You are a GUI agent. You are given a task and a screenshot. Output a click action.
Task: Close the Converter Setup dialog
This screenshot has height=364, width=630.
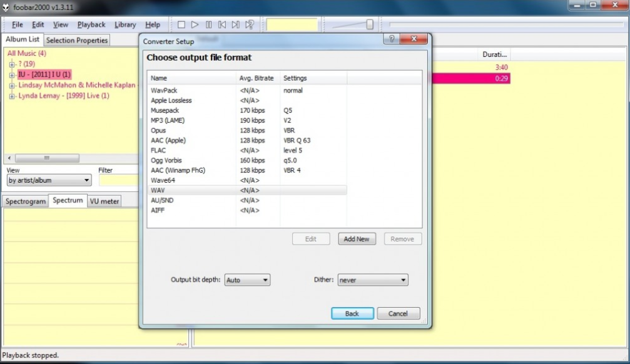pyautogui.click(x=414, y=39)
